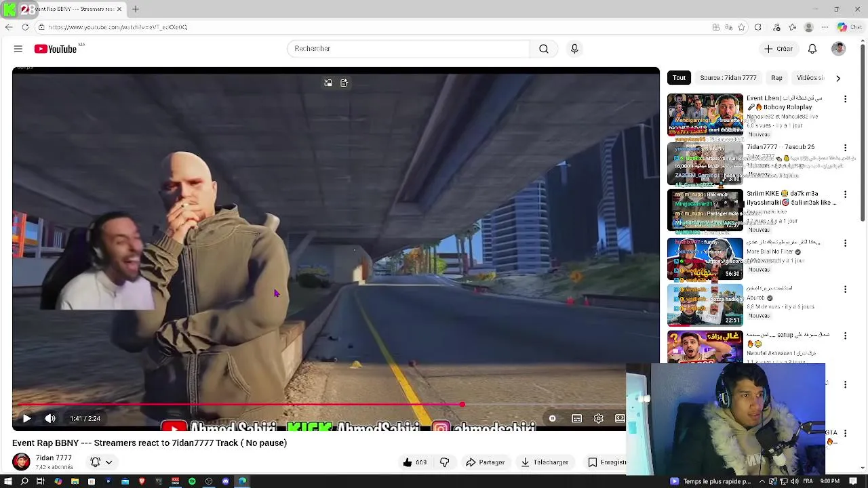Select the Rap filter chip

[776, 78]
